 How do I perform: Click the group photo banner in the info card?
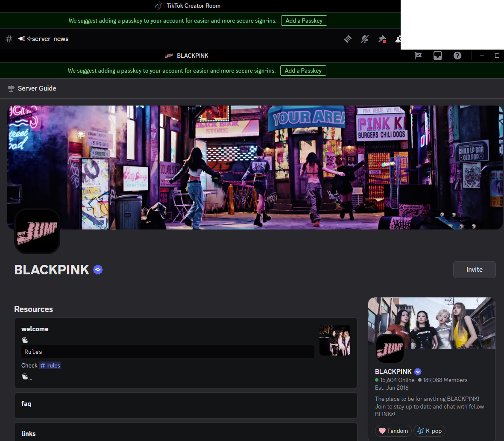pyautogui.click(x=432, y=323)
